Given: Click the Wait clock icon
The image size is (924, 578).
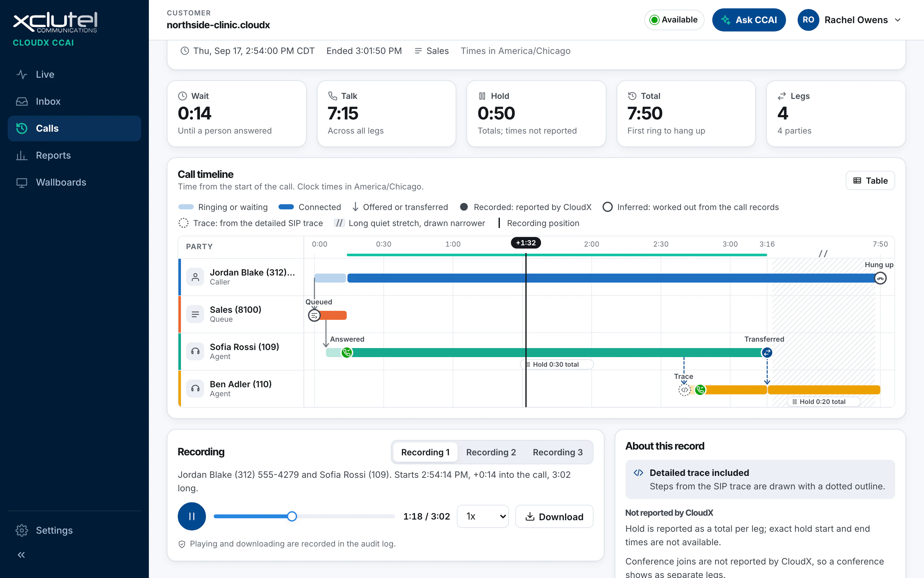Looking at the screenshot, I should tap(183, 96).
